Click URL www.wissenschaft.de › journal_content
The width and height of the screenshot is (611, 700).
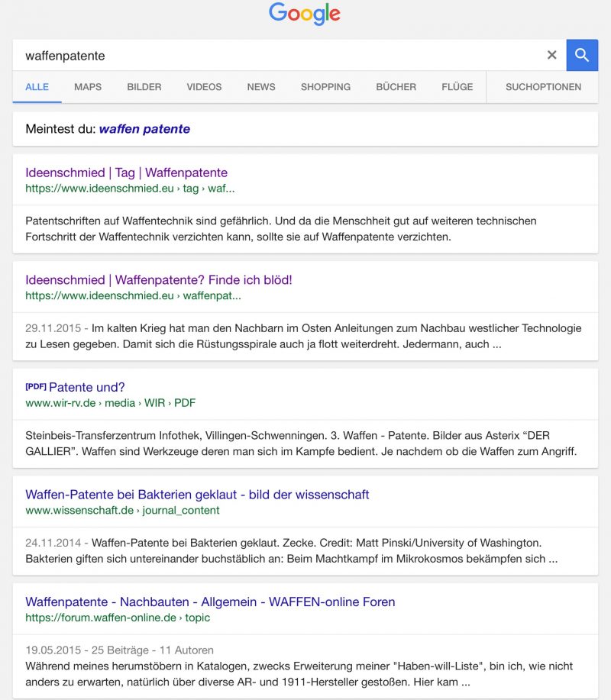(x=122, y=510)
